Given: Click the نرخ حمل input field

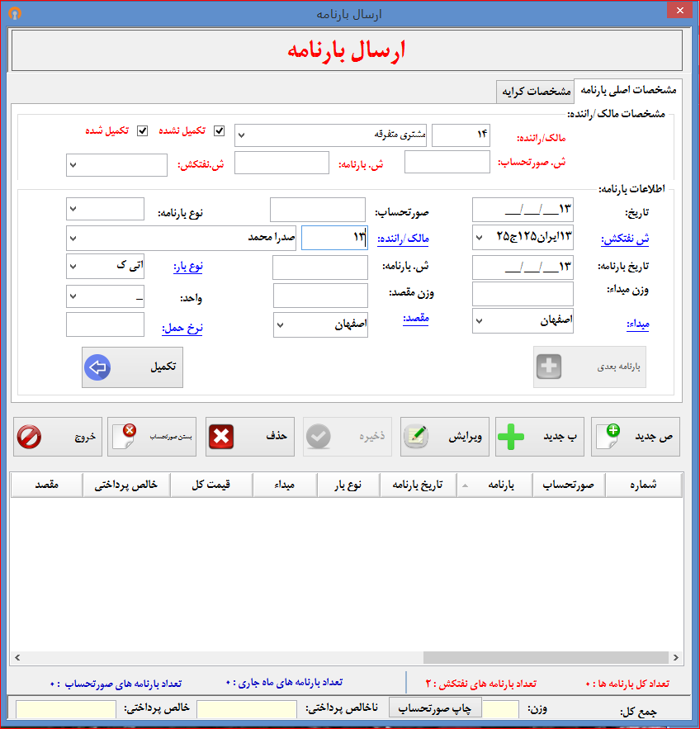Looking at the screenshot, I should coord(105,324).
